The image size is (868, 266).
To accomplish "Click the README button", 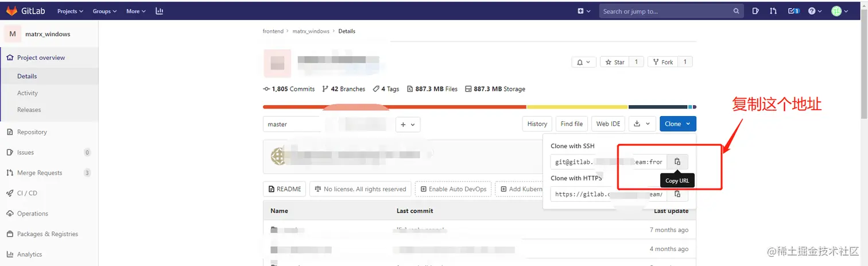I will click(x=285, y=189).
